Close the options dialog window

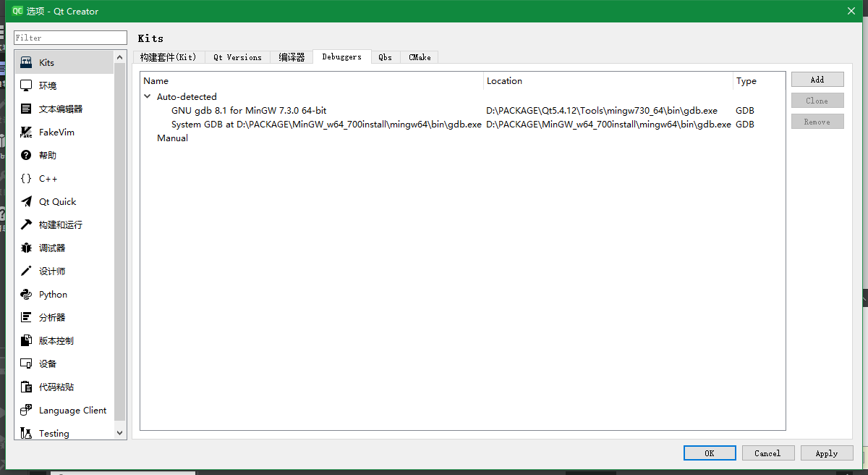tap(851, 11)
